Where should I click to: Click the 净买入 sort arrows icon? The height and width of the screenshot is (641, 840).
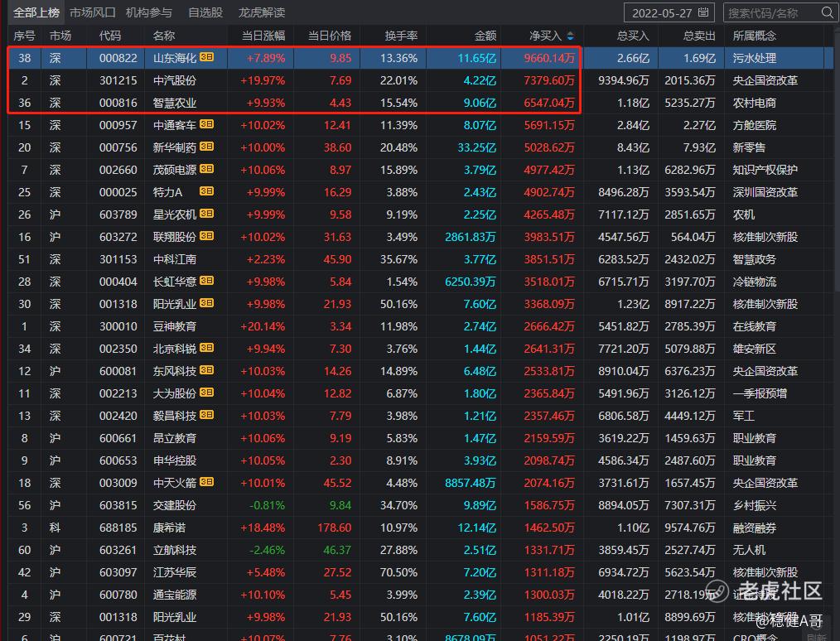tap(571, 36)
